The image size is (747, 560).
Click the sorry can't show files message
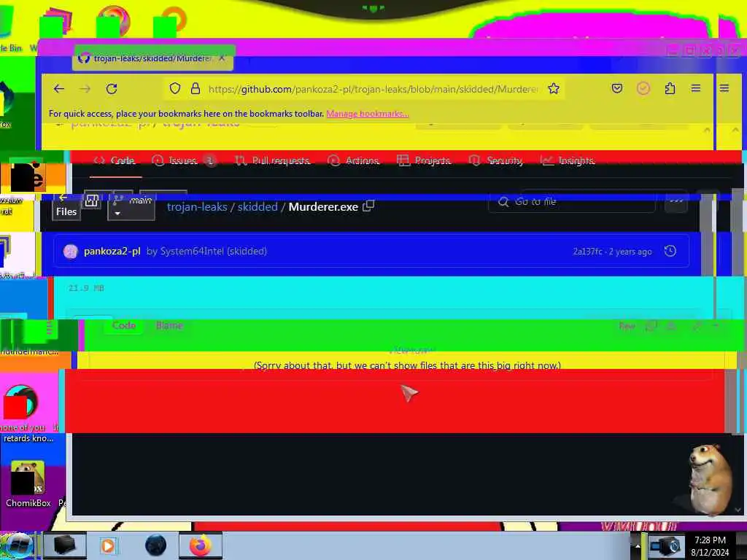(x=407, y=366)
